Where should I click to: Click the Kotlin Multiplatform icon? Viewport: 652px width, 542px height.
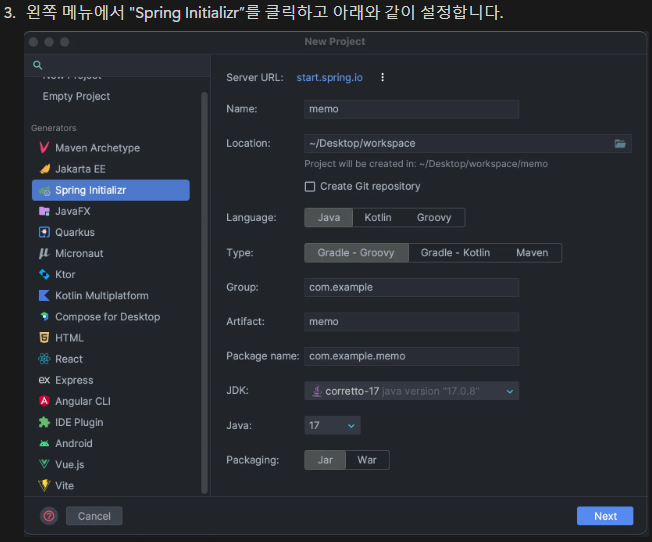44,295
